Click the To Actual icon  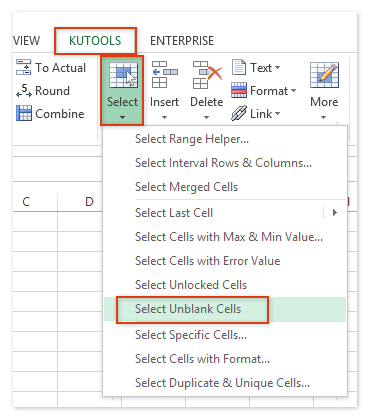(x=24, y=67)
